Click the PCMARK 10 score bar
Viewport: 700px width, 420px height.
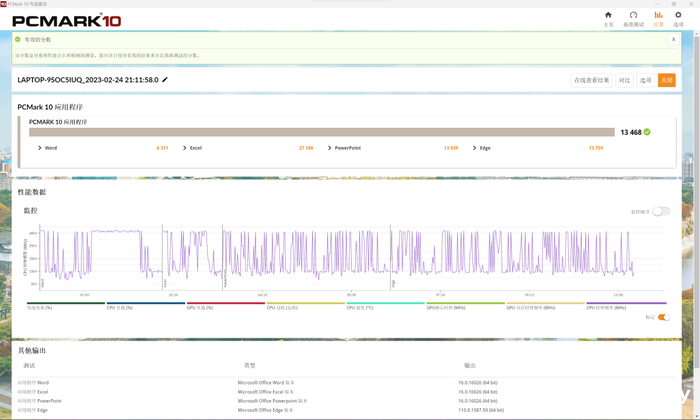click(321, 132)
